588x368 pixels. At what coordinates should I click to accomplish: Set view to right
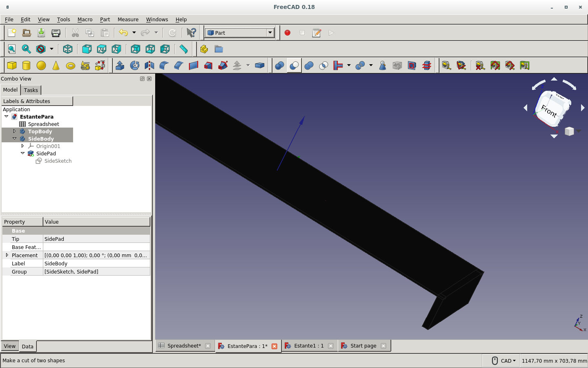(116, 49)
